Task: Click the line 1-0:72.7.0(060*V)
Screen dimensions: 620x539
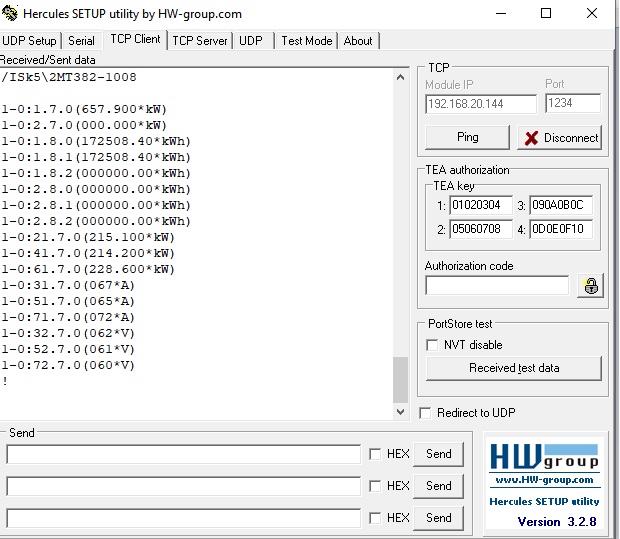Action: coord(68,365)
